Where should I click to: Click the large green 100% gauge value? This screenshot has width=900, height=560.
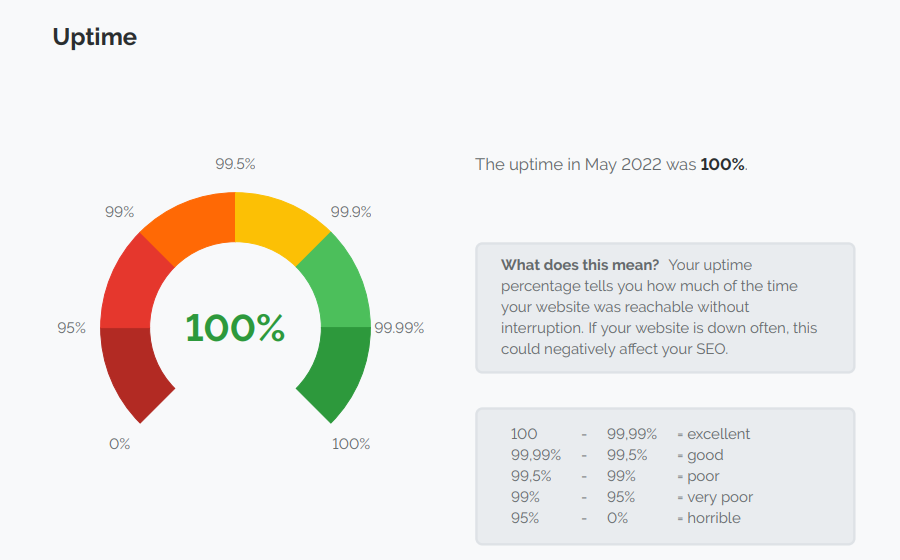235,328
